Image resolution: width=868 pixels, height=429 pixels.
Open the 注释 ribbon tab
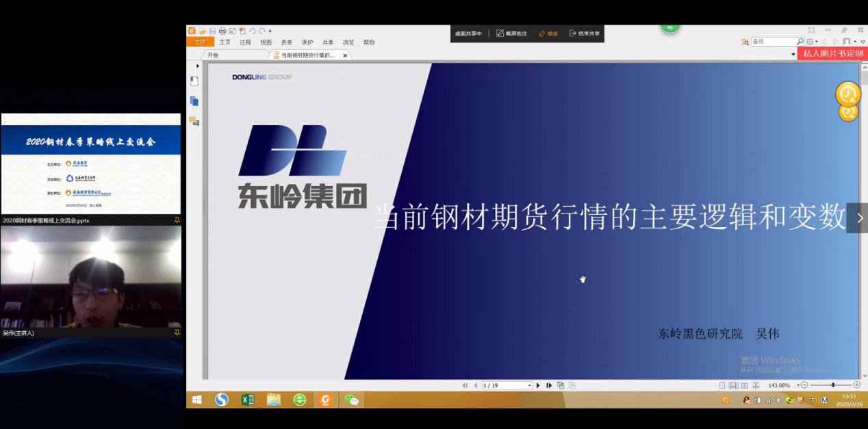pos(245,42)
